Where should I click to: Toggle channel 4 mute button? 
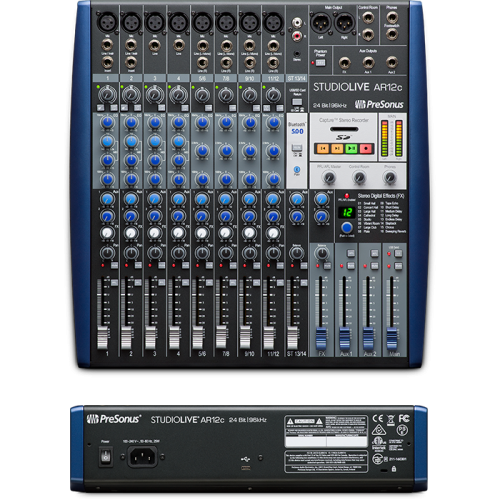185,265
